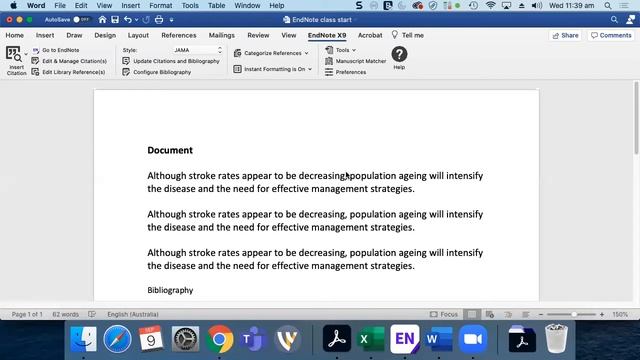Open the References ribbon tab
The height and width of the screenshot is (360, 640).
coord(179,36)
